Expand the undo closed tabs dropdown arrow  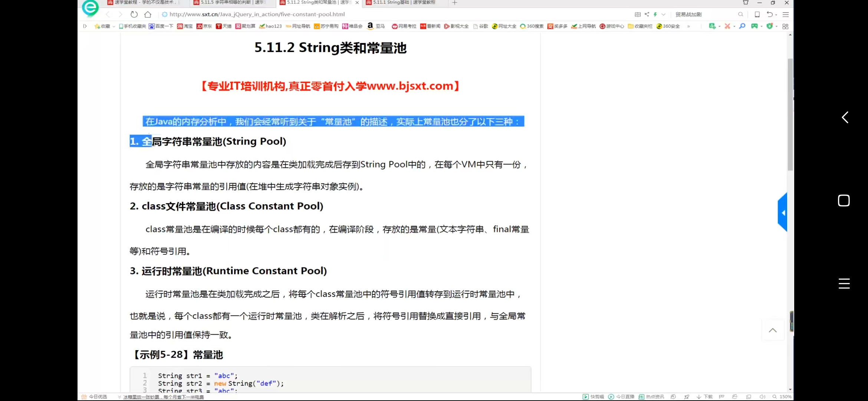click(776, 15)
